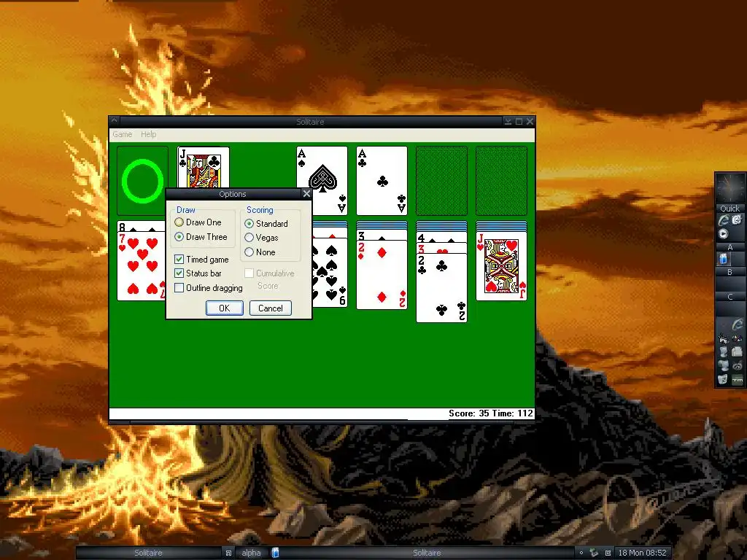Viewport: 747px width, 560px height.
Task: Select the 2 of clubs card
Action: tap(441, 288)
